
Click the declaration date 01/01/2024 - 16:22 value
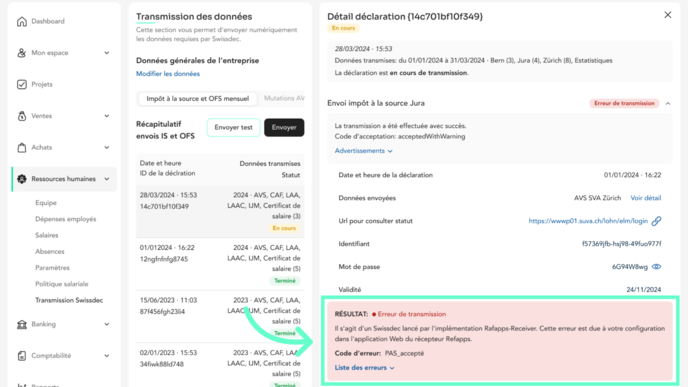pyautogui.click(x=632, y=175)
